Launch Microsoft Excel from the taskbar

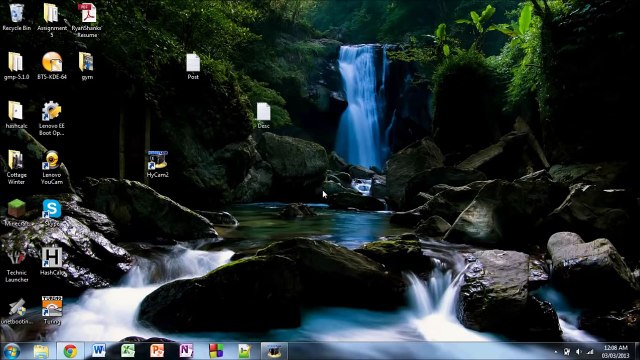tap(128, 351)
